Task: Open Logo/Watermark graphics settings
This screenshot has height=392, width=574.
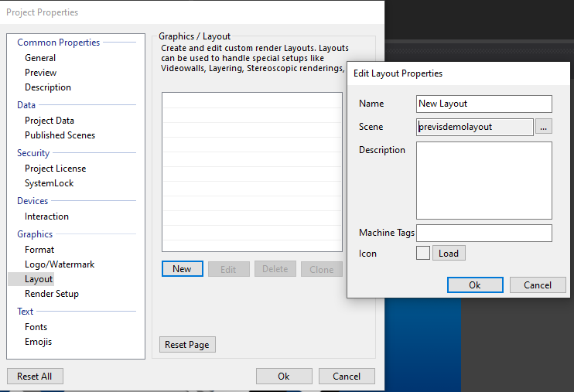Action: (60, 264)
